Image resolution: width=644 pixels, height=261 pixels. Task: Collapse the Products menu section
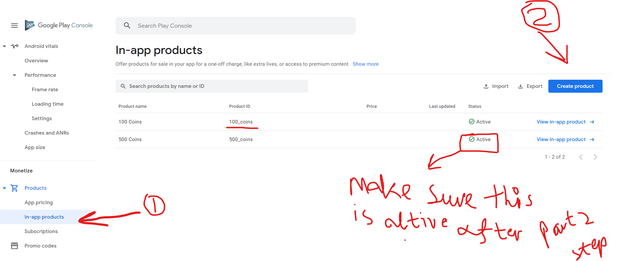click(x=4, y=188)
